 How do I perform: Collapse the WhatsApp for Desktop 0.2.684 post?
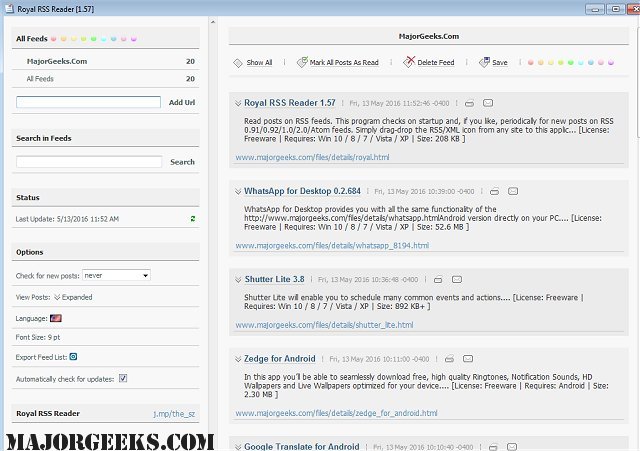click(238, 192)
